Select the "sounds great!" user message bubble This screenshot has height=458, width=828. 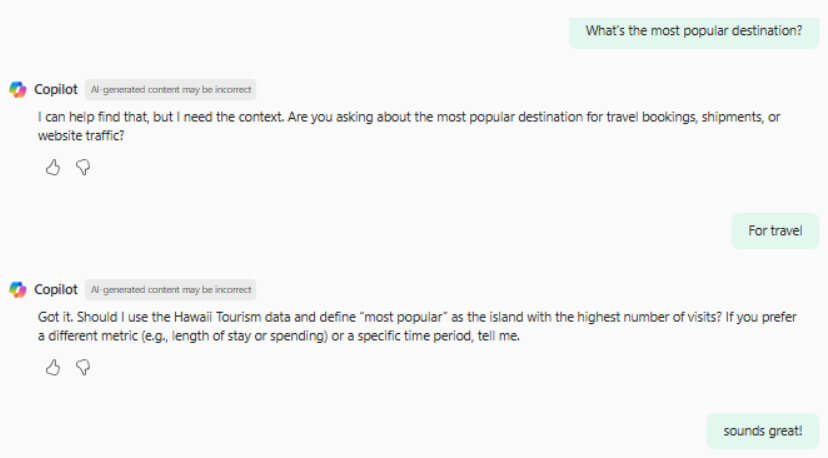point(762,431)
